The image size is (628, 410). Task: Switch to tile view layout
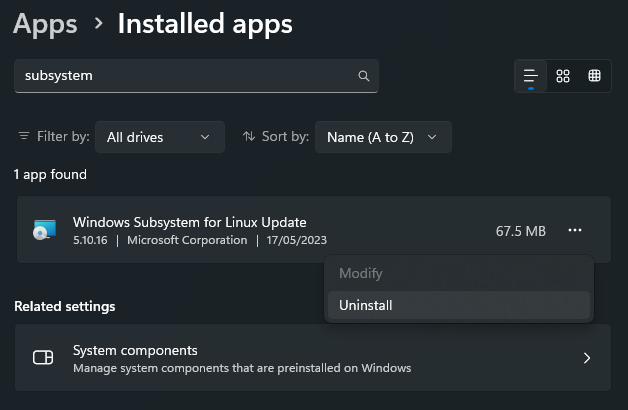point(595,76)
